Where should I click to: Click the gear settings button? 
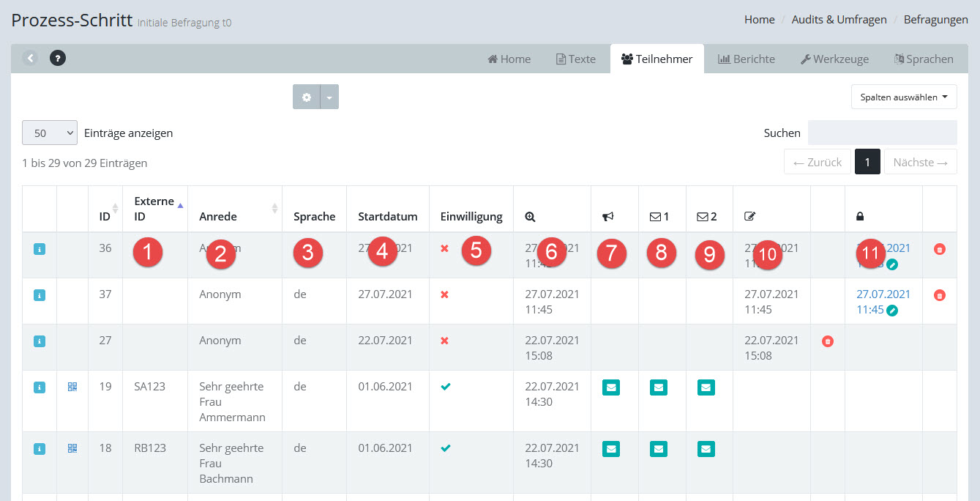click(307, 97)
